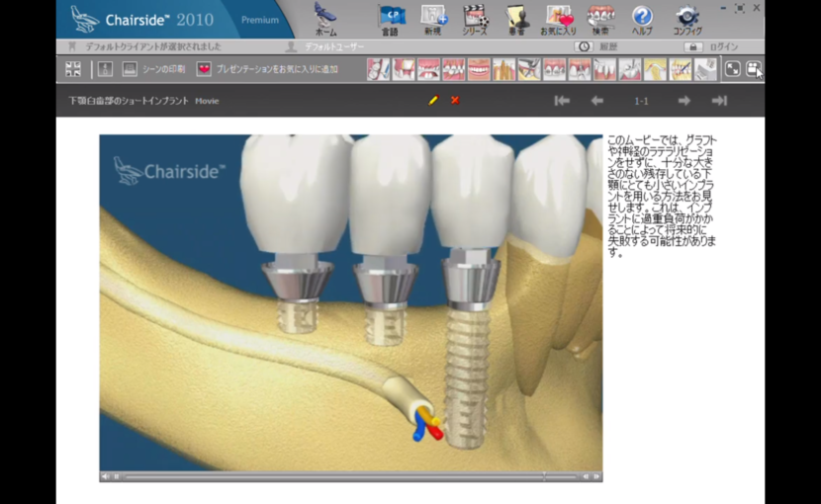821x504 pixels.
Task: Click the 新規 (New) icon
Action: pos(433,20)
